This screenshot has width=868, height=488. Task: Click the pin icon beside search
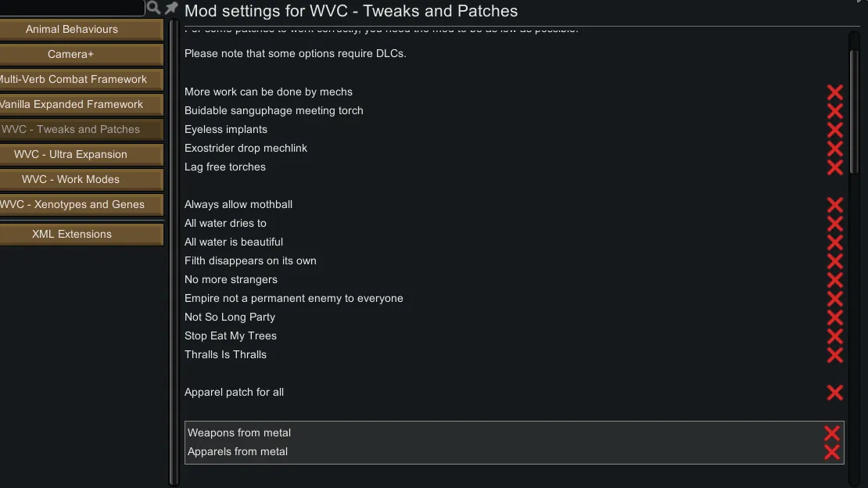171,8
